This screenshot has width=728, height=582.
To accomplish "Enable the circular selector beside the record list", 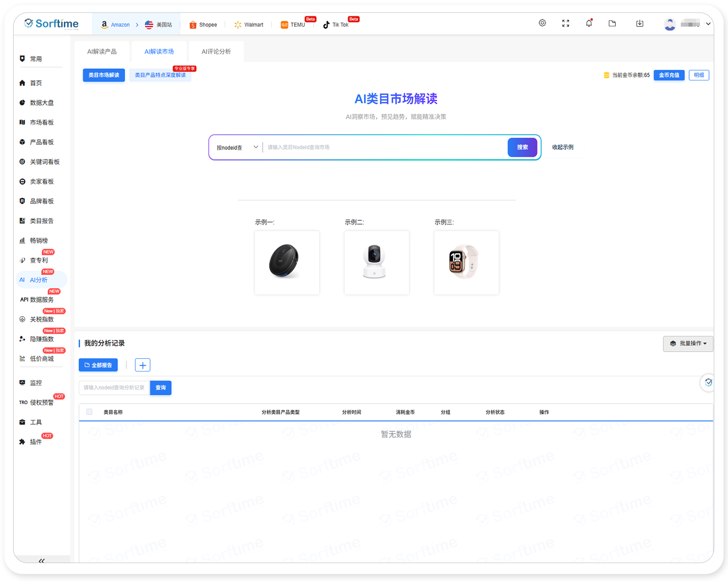I will (x=708, y=383).
